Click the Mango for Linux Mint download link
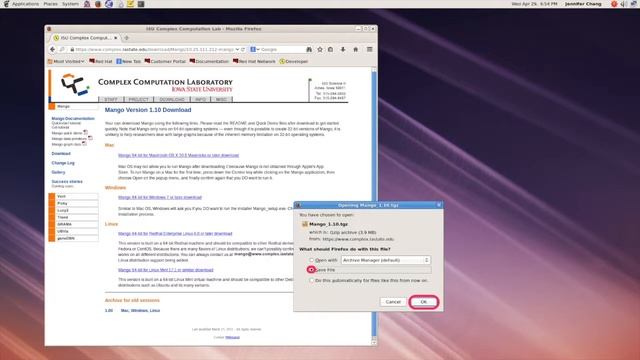Screen dimensions: 640x360 coord(166,270)
